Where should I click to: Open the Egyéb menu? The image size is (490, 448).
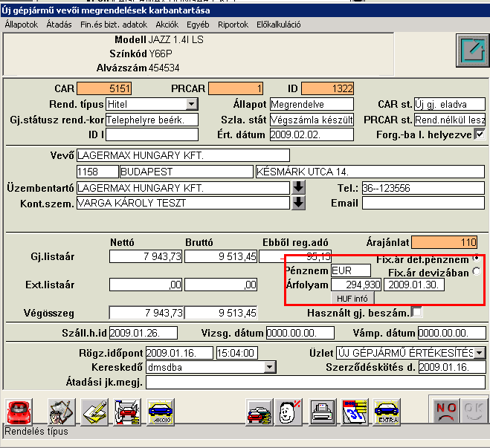click(198, 25)
